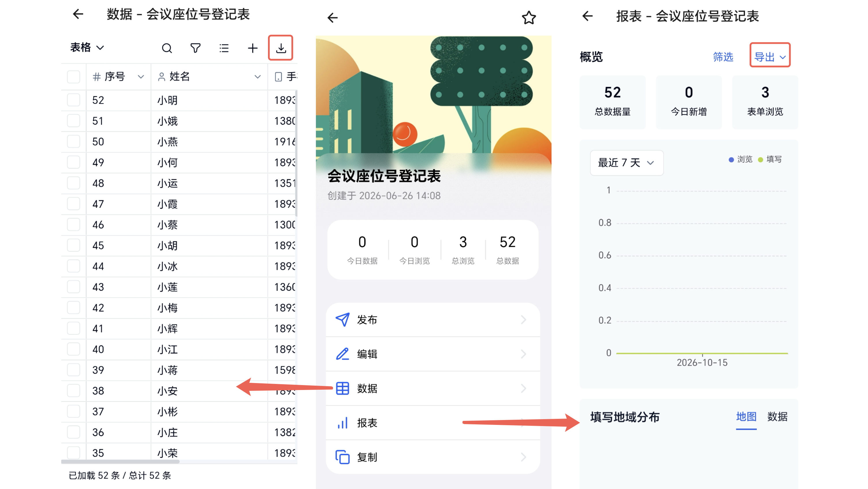Viewport: 868px width, 489px height.
Task: Click the horizontal scrollbar under the data table
Action: (x=120, y=461)
